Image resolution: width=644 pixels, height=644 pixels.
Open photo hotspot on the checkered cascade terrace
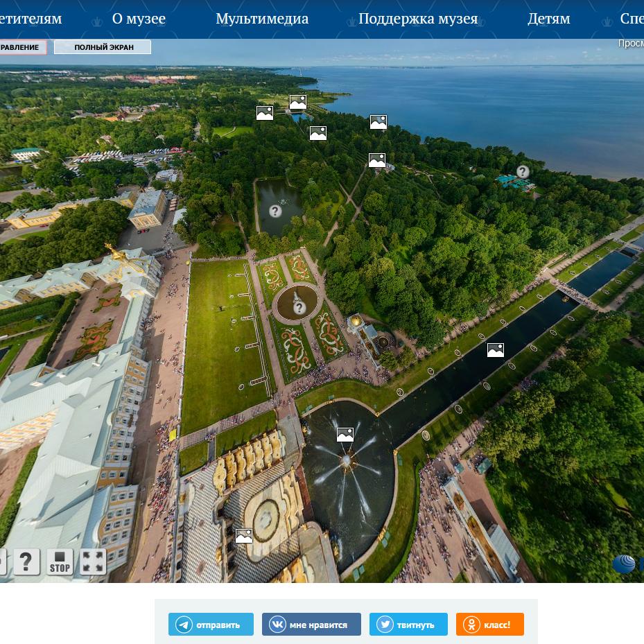(x=244, y=536)
